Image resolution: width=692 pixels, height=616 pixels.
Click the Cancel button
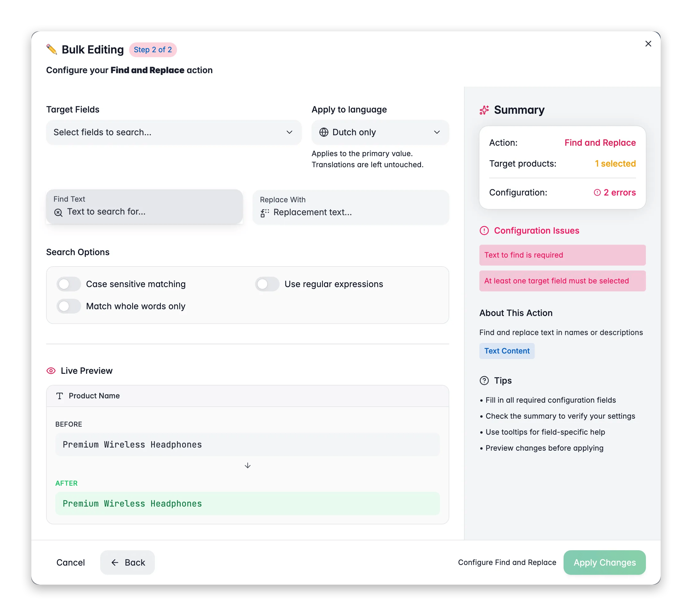70,562
